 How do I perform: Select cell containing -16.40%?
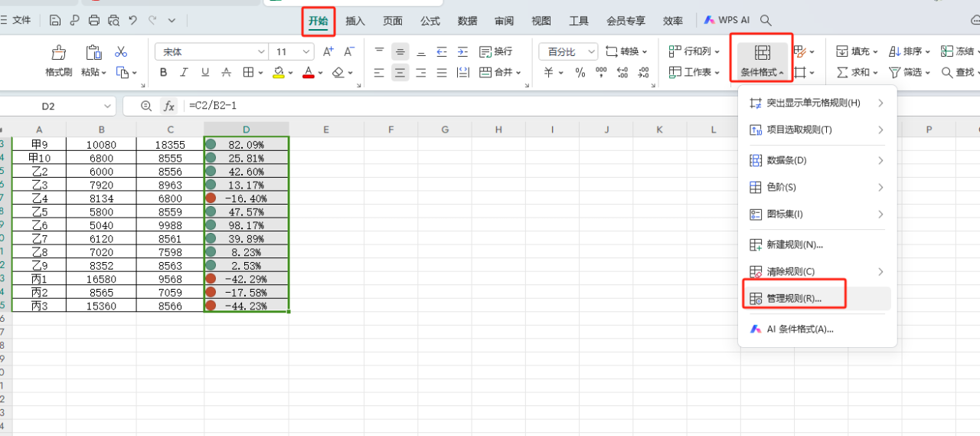pyautogui.click(x=247, y=198)
